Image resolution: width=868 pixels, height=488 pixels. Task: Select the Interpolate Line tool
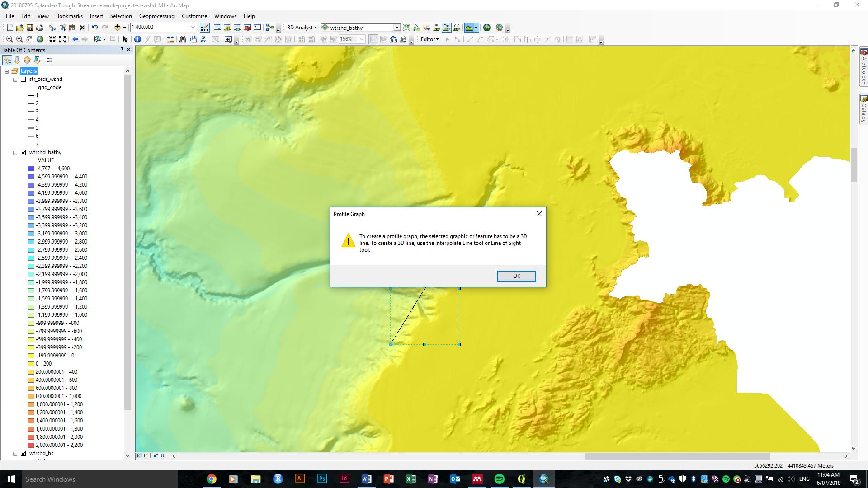pos(447,28)
